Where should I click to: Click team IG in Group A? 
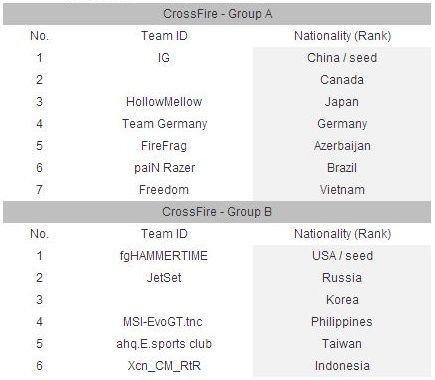tap(164, 58)
